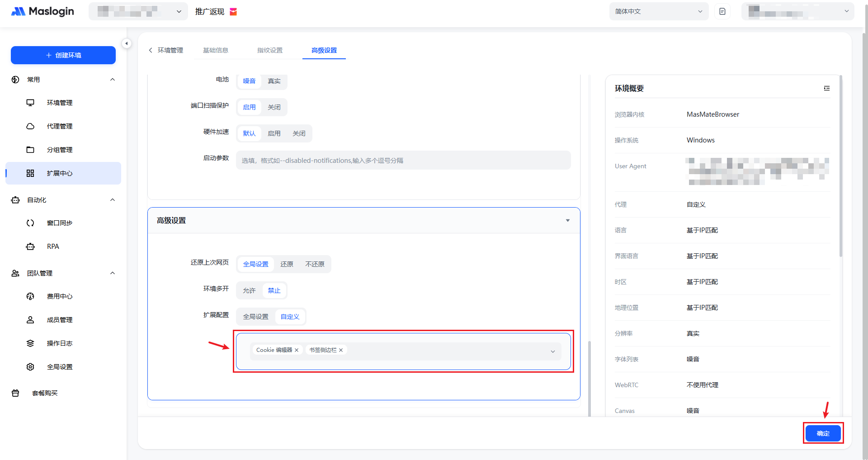Open the document icon in top bar
868x460 pixels.
pyautogui.click(x=722, y=11)
